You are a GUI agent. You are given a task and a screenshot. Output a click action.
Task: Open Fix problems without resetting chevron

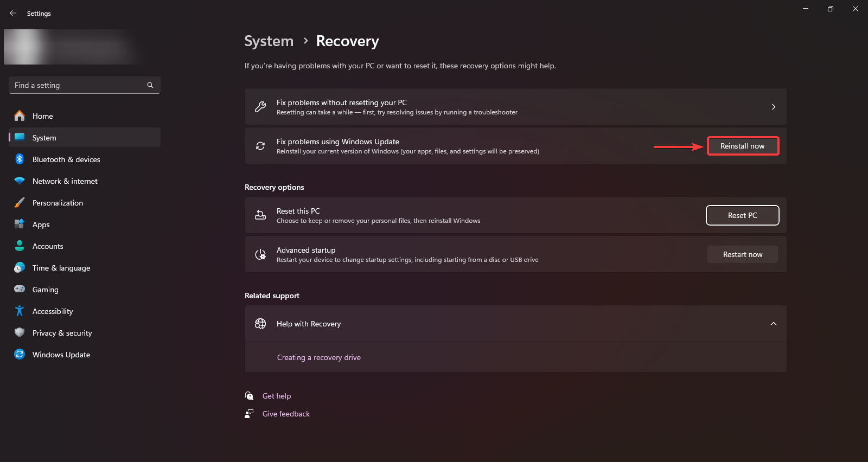[774, 107]
